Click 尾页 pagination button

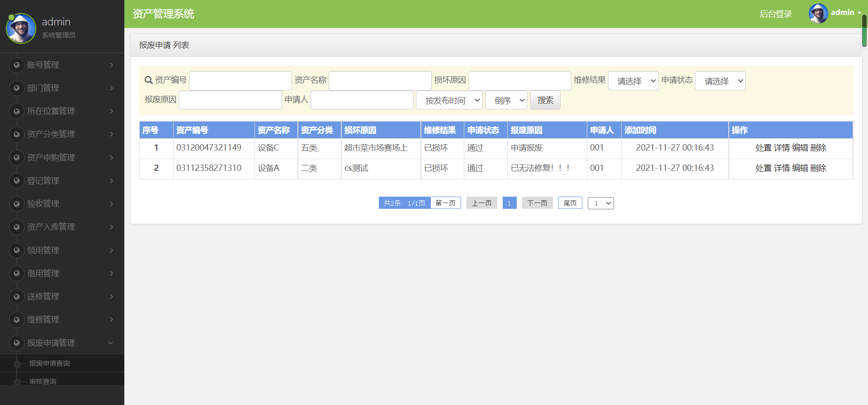point(570,203)
